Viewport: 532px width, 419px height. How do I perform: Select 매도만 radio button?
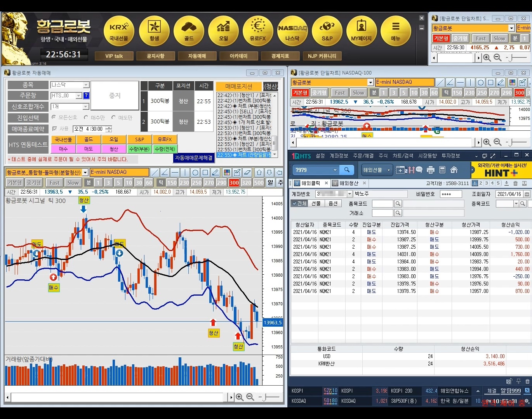click(113, 117)
